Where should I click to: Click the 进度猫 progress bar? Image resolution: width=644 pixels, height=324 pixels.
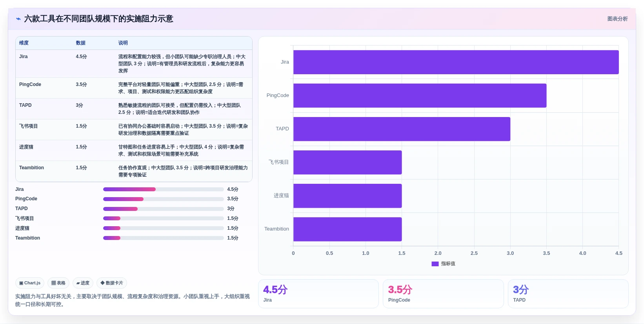pyautogui.click(x=163, y=228)
